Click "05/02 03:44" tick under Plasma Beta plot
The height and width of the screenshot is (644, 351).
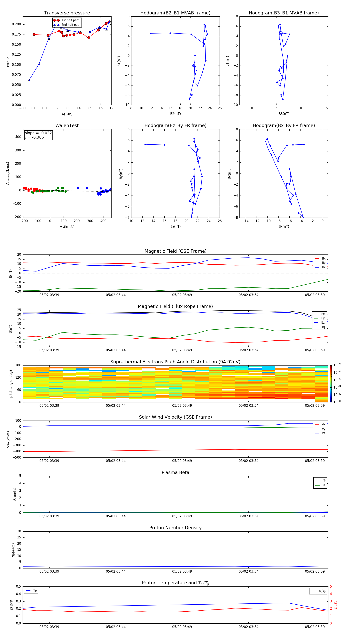pyautogui.click(x=116, y=516)
